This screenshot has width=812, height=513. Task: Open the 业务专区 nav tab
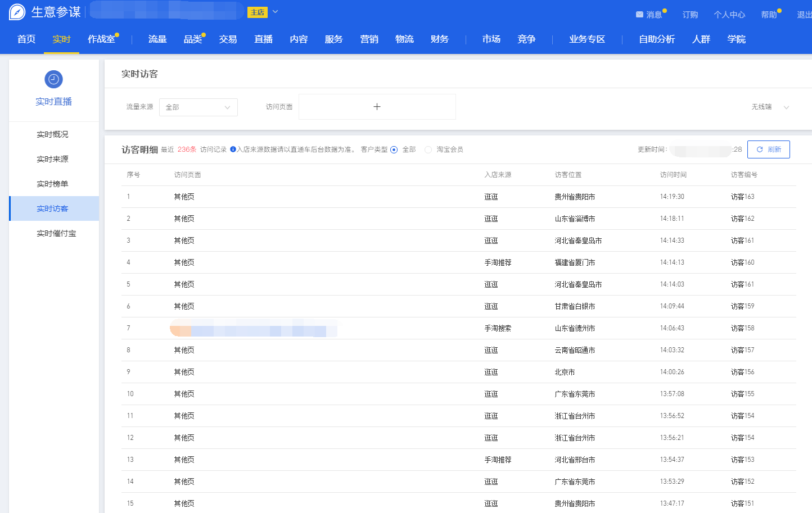point(587,39)
